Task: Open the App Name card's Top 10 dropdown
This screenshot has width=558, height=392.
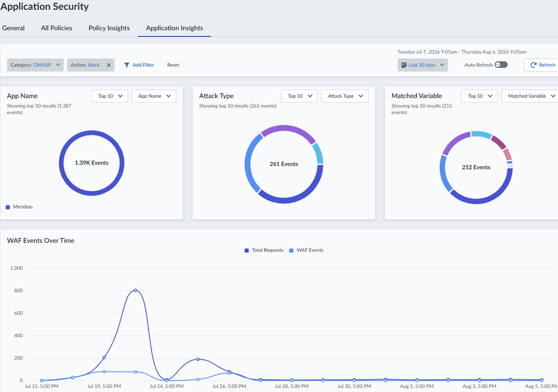Action: pos(110,96)
